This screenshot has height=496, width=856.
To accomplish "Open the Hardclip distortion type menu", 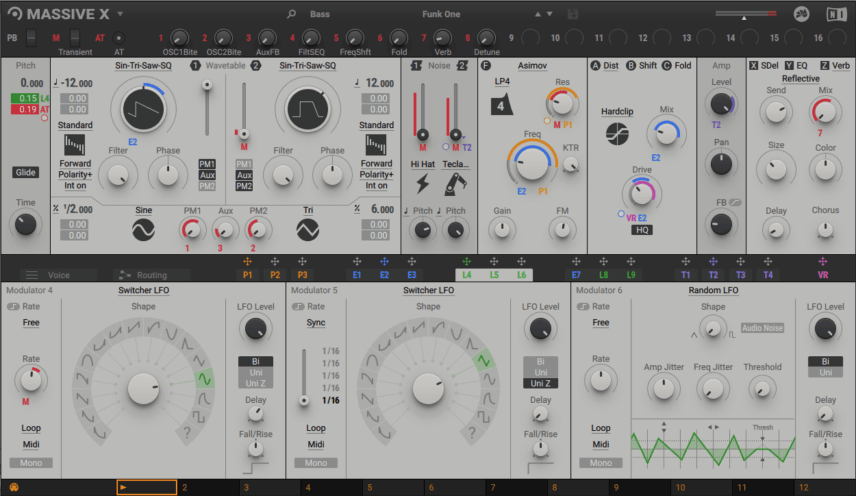I will tap(617, 111).
